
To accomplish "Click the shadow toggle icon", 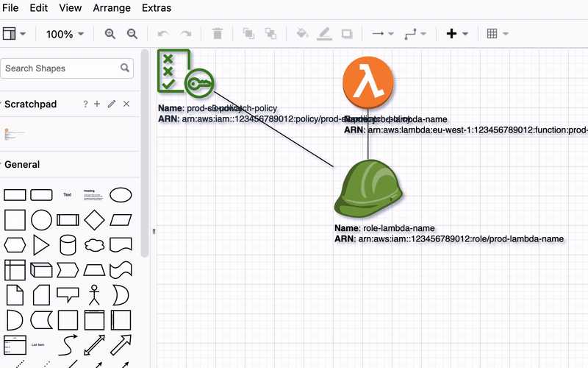I will (347, 34).
